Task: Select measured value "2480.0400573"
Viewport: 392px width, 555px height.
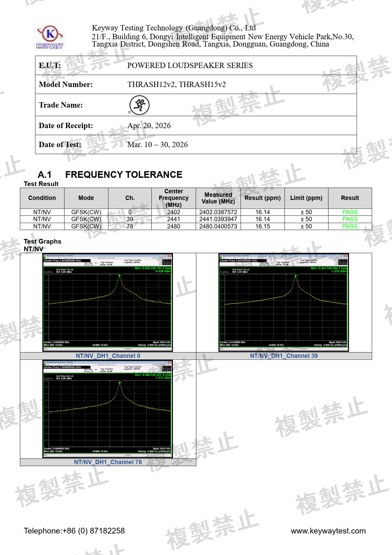Action: pos(218,227)
